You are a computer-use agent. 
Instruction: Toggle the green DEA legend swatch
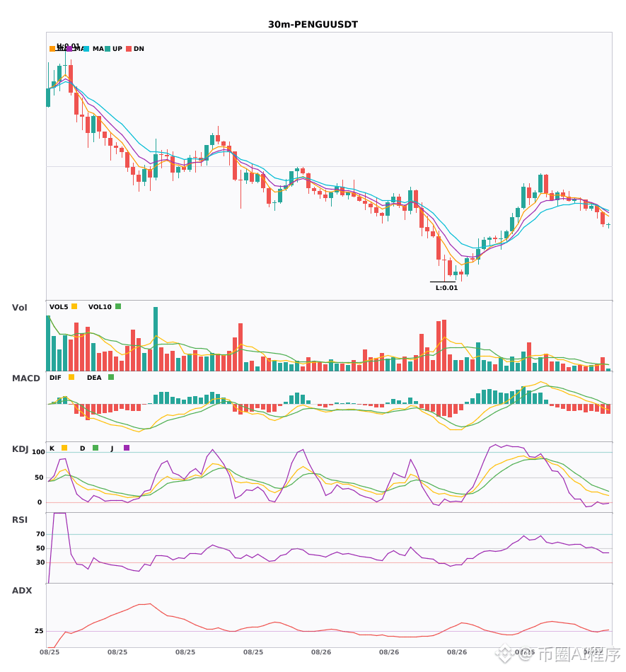coord(111,377)
